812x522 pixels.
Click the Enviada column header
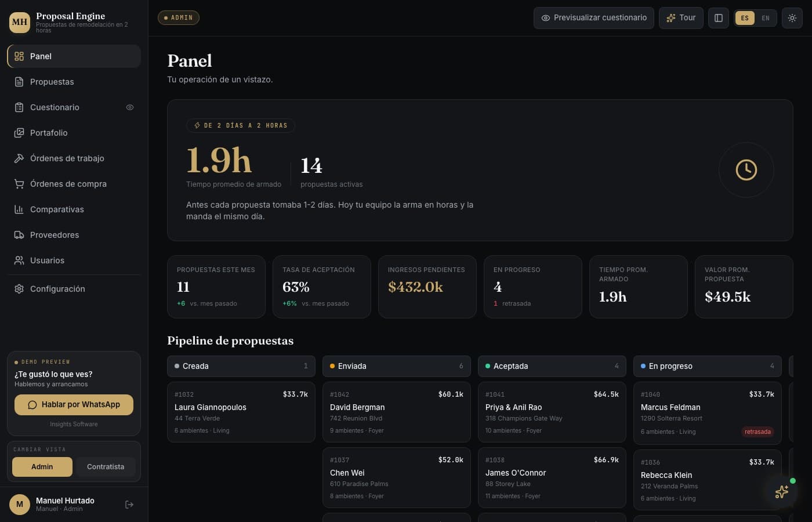click(397, 366)
